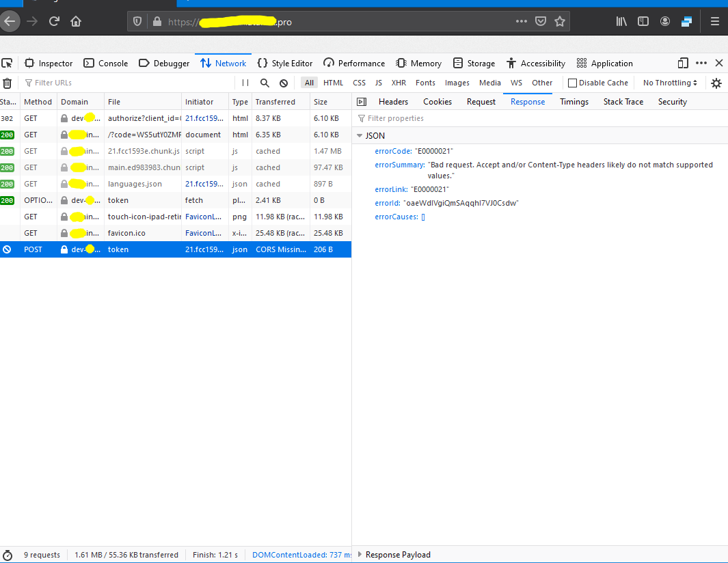Save page to Pocket
The width and height of the screenshot is (728, 563).
point(541,21)
